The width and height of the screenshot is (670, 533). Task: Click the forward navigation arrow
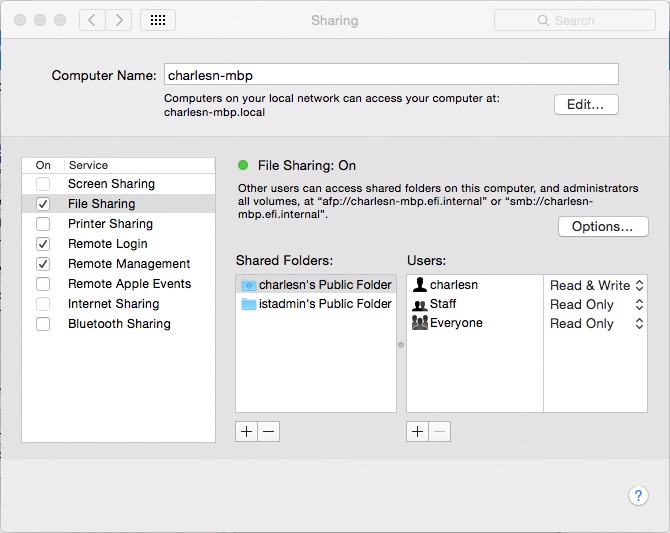(119, 20)
